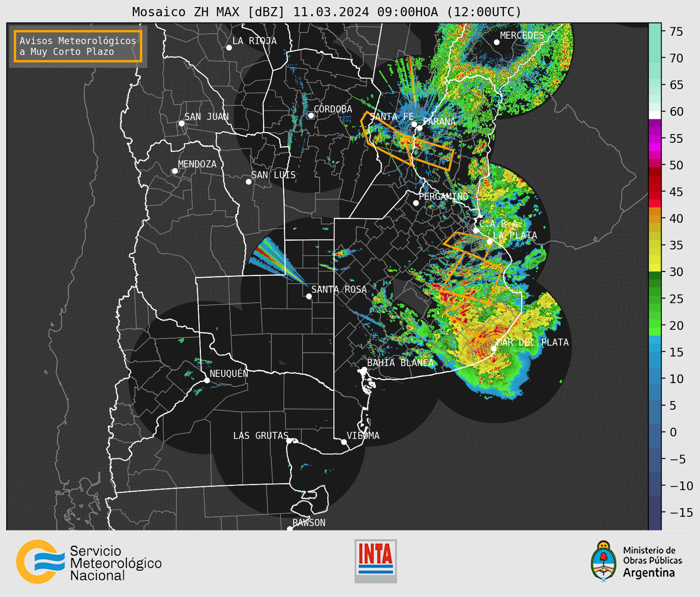Click the CÓRDOBA label text
The width and height of the screenshot is (700, 597).
pyautogui.click(x=333, y=109)
